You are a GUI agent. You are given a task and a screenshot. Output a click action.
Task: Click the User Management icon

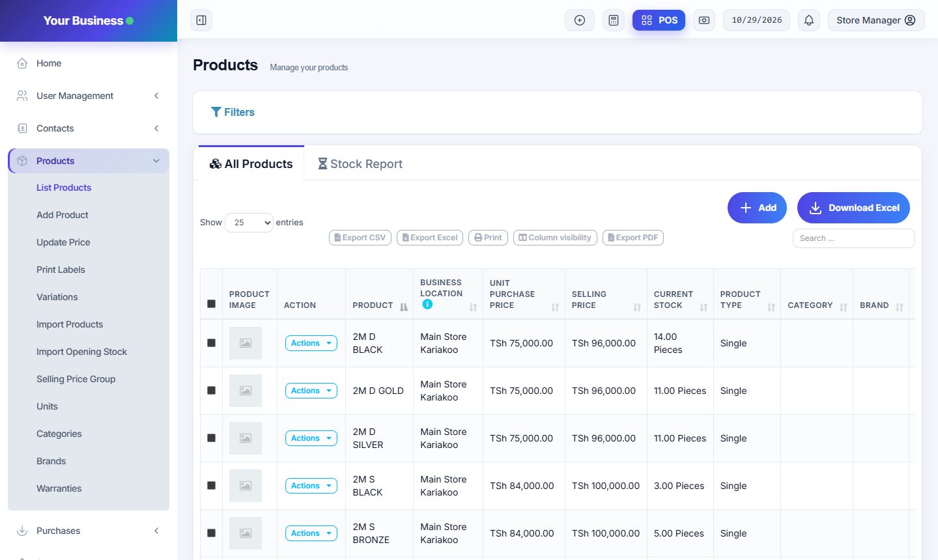click(x=22, y=96)
